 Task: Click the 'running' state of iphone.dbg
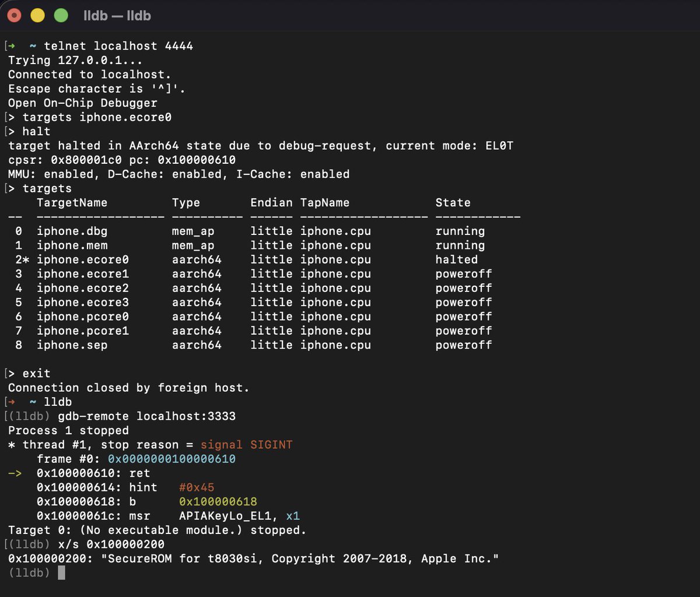pos(460,231)
